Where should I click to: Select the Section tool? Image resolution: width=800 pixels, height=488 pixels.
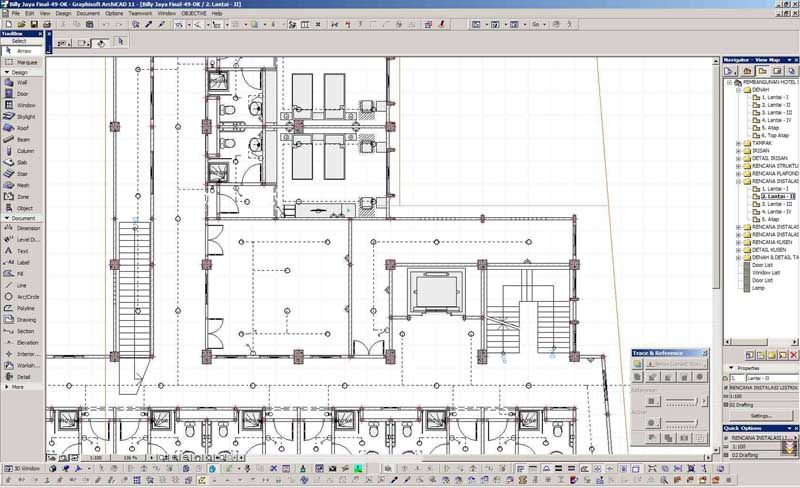(x=21, y=331)
